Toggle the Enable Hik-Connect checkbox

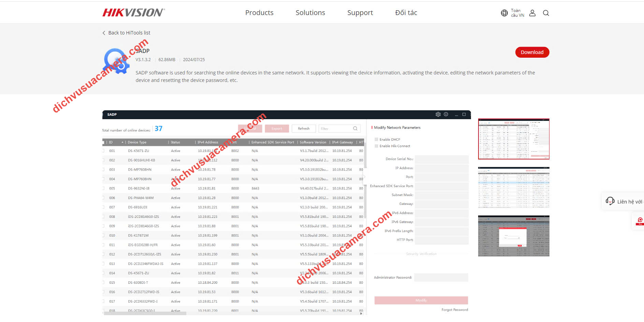pos(376,146)
